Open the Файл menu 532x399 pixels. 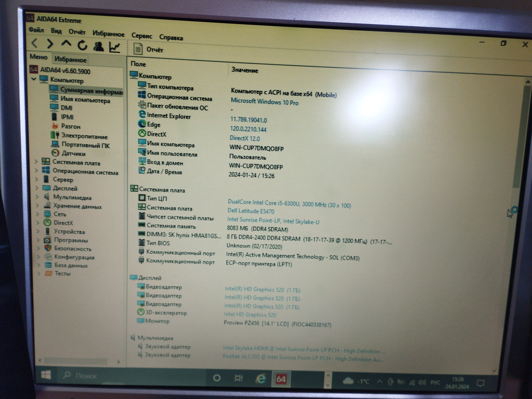click(x=36, y=29)
